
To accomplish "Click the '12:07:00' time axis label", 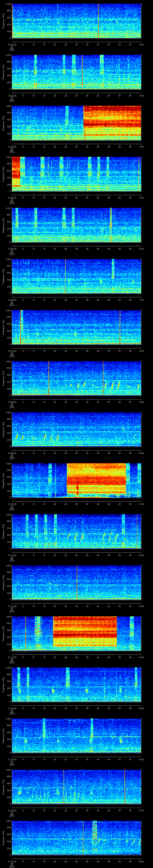I will point(12,351).
